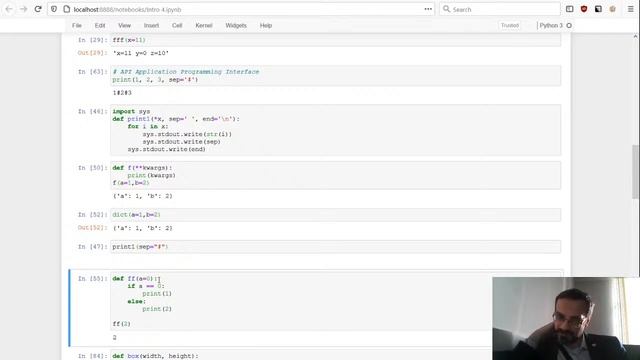The width and height of the screenshot is (640, 360).
Task: Open the Help menu
Action: pos(266,25)
